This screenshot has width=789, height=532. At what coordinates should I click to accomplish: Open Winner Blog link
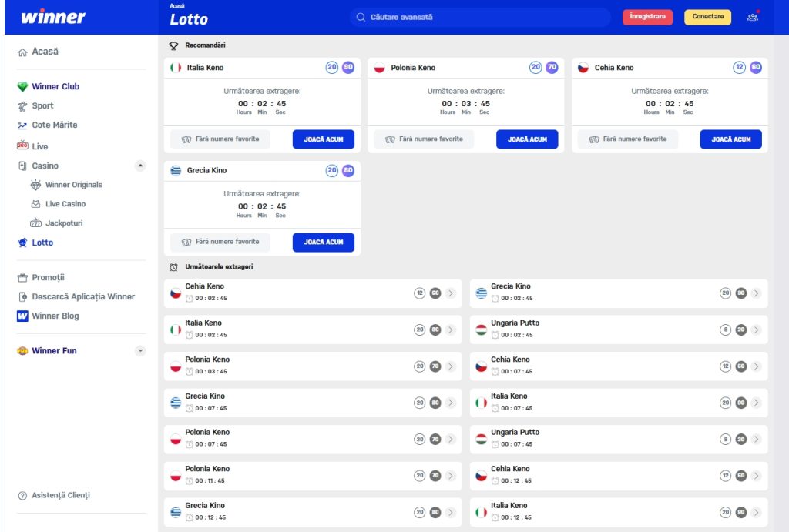[x=55, y=316]
